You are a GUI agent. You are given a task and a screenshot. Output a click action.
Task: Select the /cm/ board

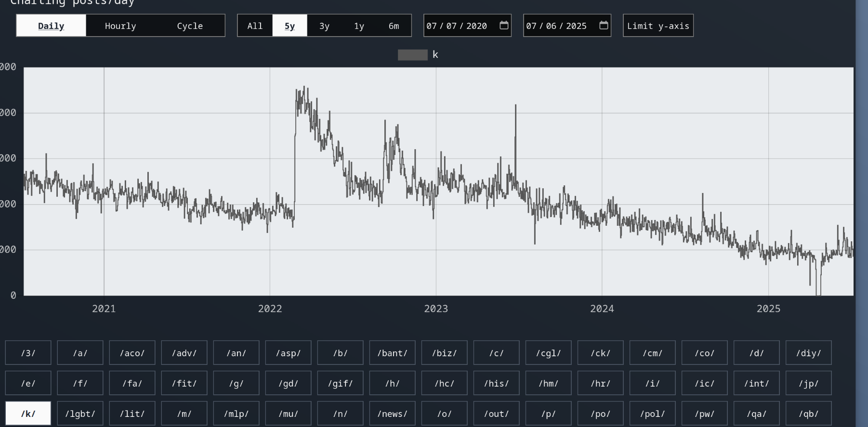tap(652, 353)
